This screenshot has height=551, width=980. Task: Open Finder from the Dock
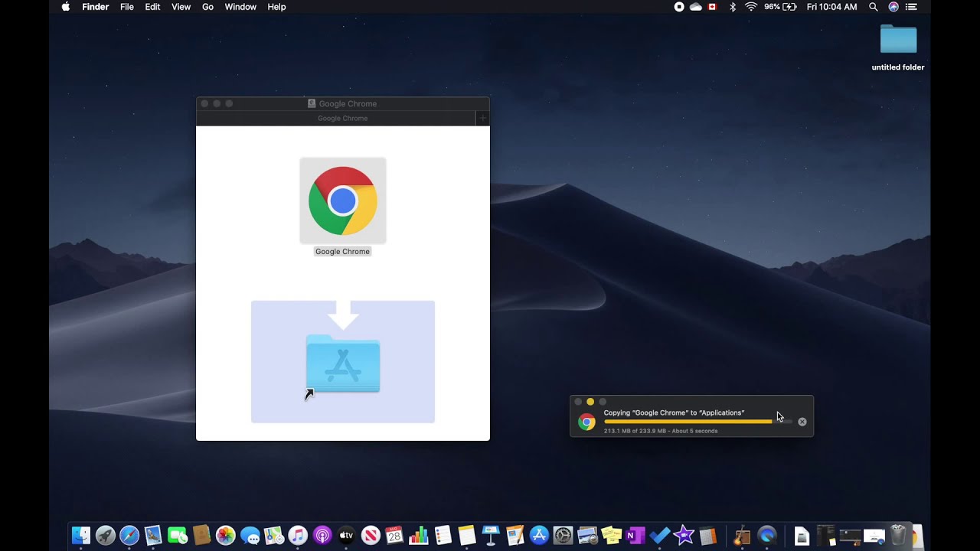81,536
